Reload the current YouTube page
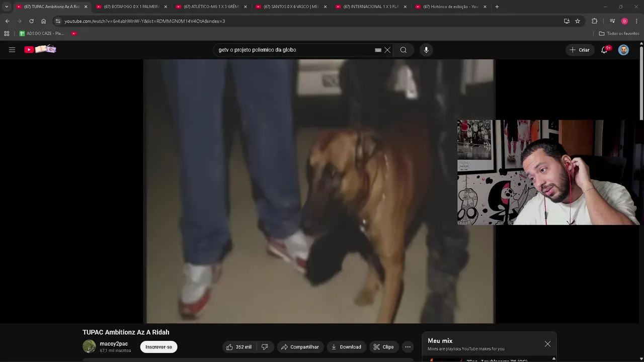Screen dimensions: 644x362 [x=31, y=21]
